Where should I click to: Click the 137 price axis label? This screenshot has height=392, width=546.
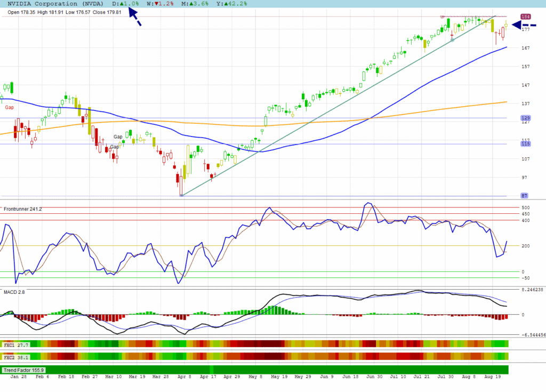coord(525,103)
